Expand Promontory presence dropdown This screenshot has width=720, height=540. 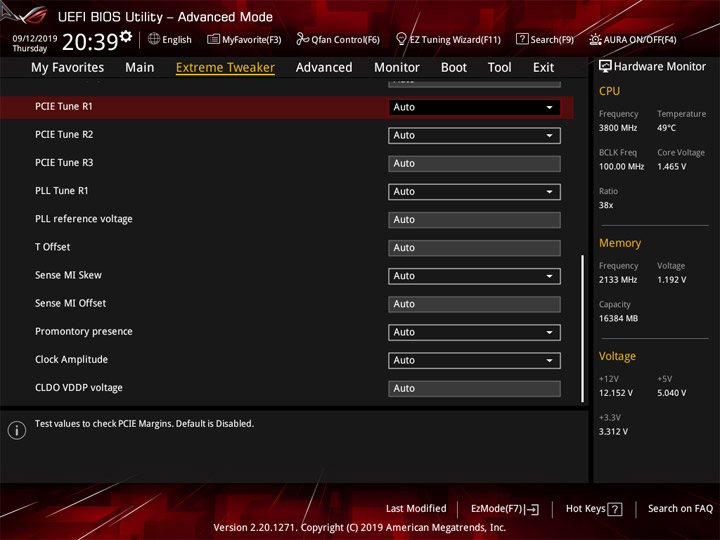pyautogui.click(x=474, y=332)
